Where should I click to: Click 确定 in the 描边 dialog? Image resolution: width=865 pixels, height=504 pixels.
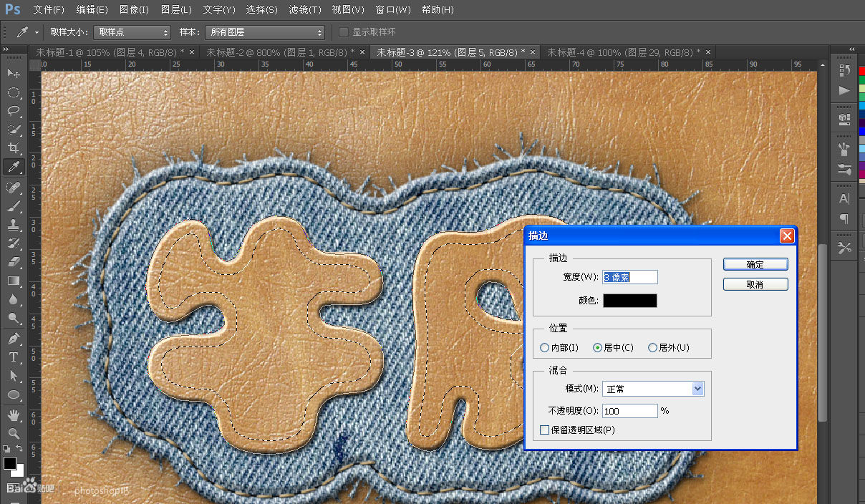tap(755, 264)
